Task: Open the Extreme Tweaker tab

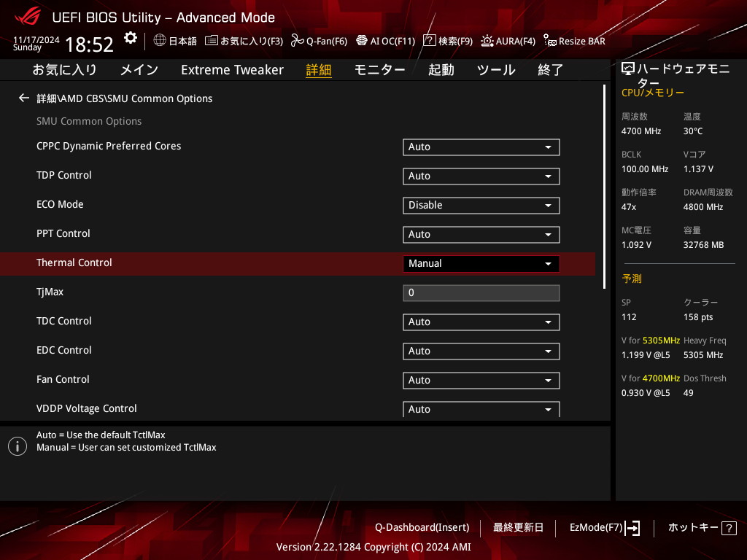Action: pos(232,70)
